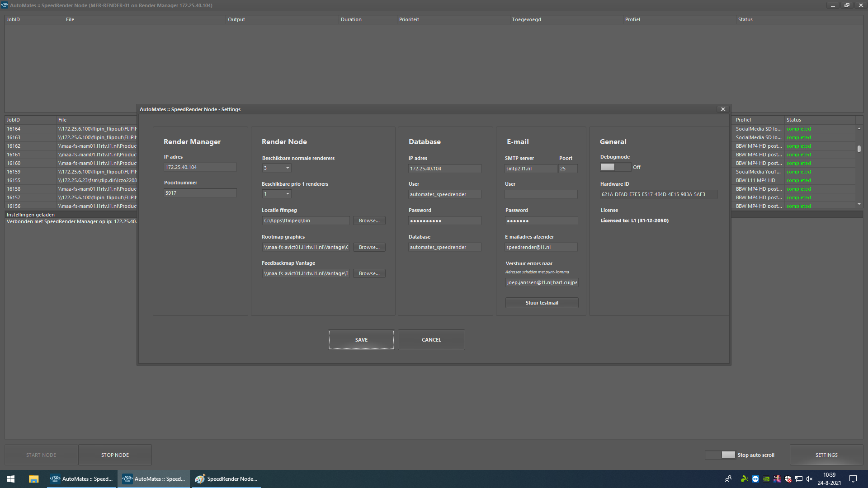Click Stuur testmail button
This screenshot has height=488, width=868.
(x=542, y=303)
